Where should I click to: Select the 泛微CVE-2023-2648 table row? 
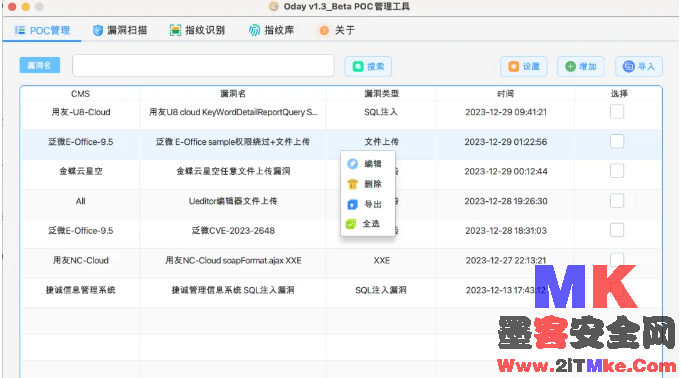[341, 231]
